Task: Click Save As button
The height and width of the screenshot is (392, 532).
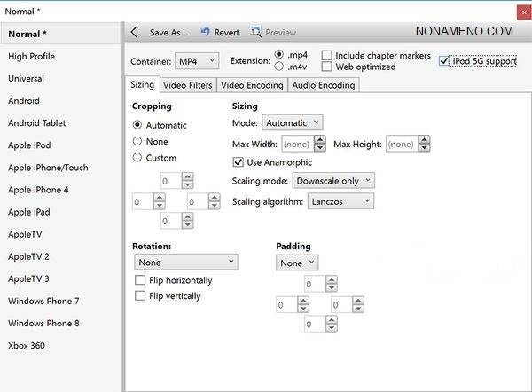Action: 167,32
